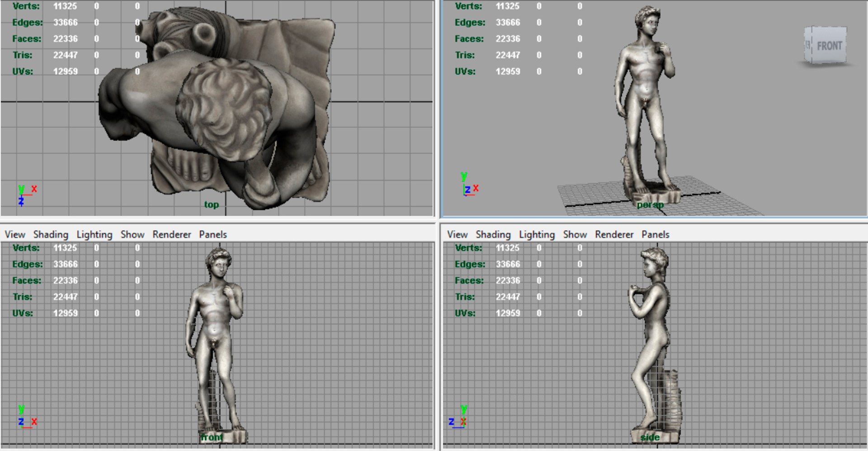
Task: Click the axis gizmo in front viewport
Action: tap(27, 416)
